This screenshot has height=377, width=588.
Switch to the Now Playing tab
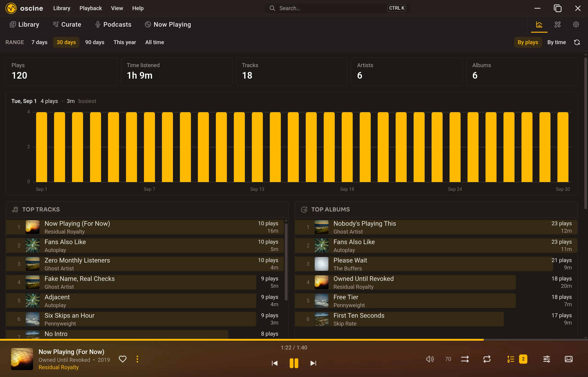pos(168,24)
